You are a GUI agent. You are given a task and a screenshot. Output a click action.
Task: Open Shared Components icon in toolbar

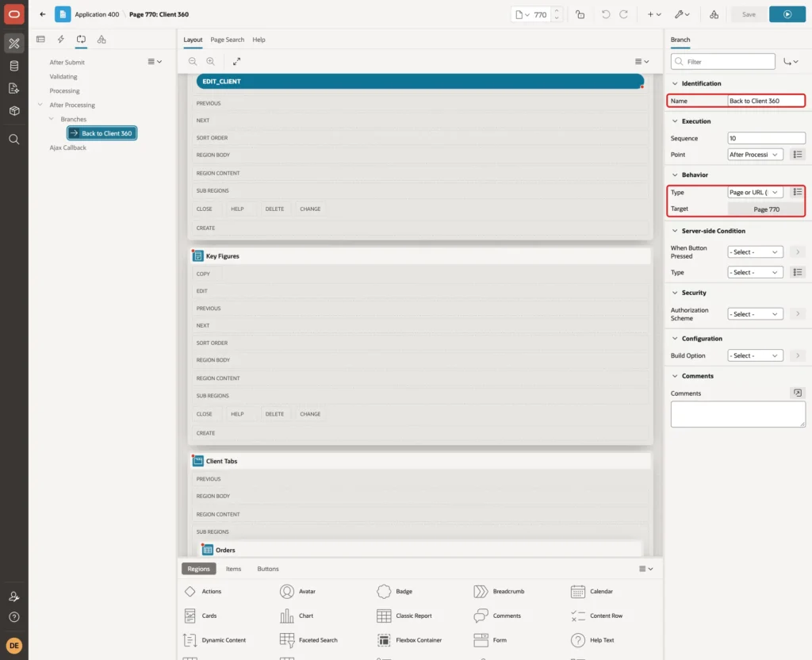714,14
